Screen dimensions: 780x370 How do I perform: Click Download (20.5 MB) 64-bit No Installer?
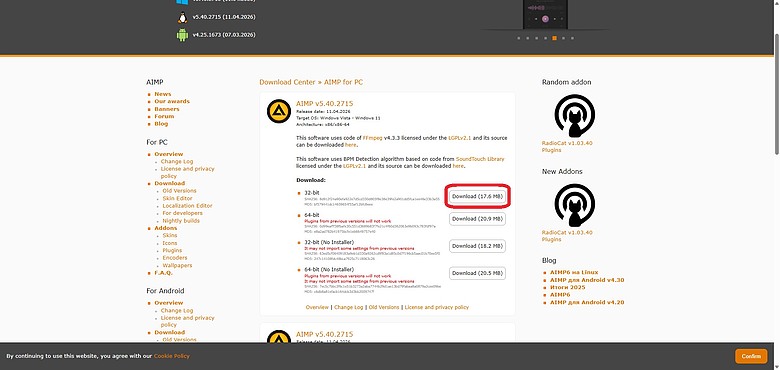coord(477,274)
